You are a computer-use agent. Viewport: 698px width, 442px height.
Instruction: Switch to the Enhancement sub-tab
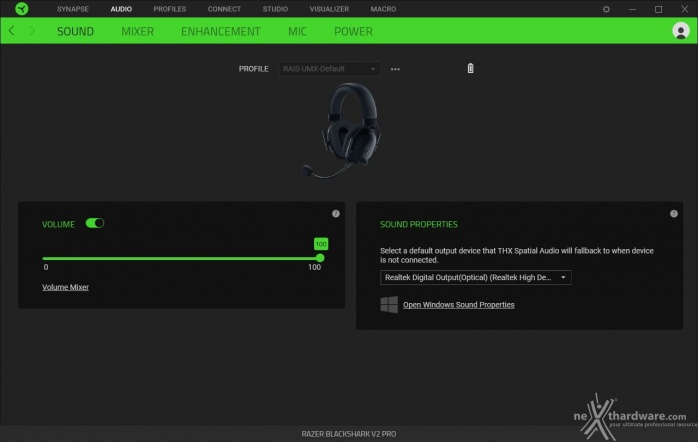coord(220,31)
